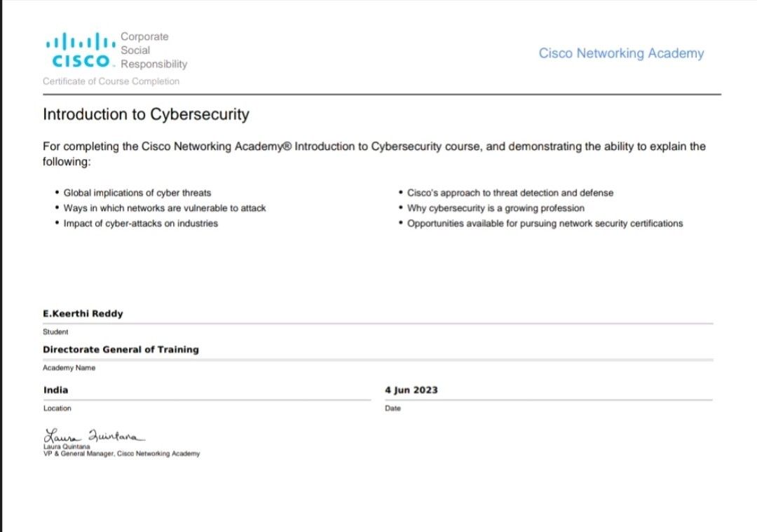Click the Impact of cyber-attacks on industries bullet
Viewport: 757px width, 532px height.
click(140, 224)
